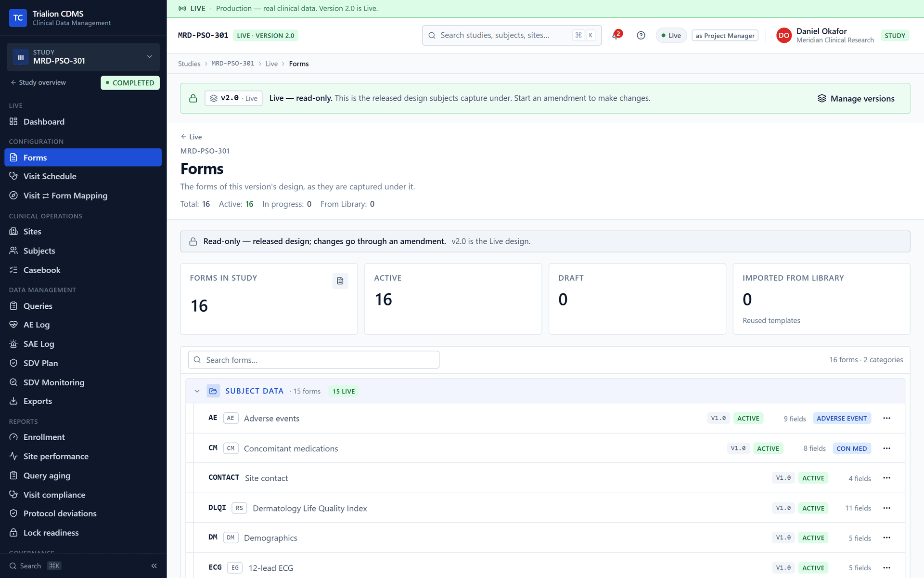Click the layers icon in v2.0 chip
Screen dimensions: 924x578
pyautogui.click(x=214, y=98)
